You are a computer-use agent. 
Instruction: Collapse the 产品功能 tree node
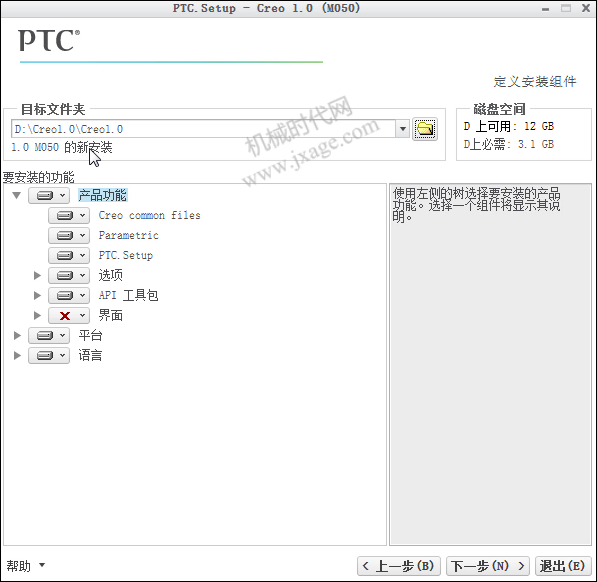tap(16, 196)
